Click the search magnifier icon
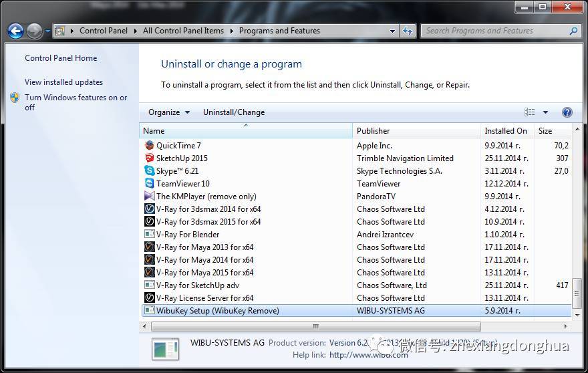 pyautogui.click(x=573, y=31)
